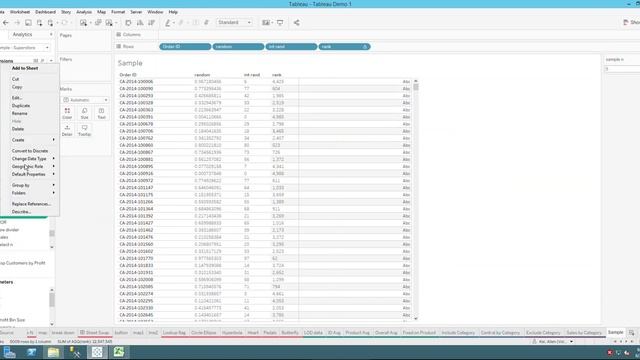
Task: Click the Color card in Marks
Action: [x=67, y=113]
